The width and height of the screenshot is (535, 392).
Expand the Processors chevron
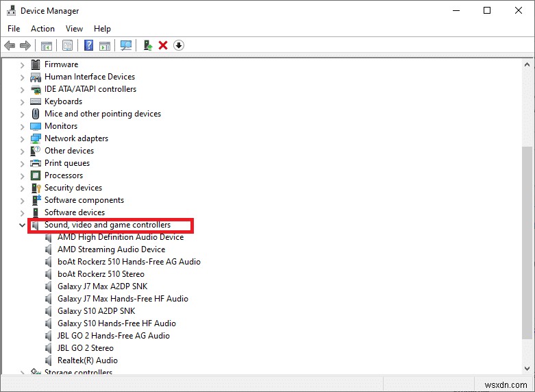[x=22, y=176]
